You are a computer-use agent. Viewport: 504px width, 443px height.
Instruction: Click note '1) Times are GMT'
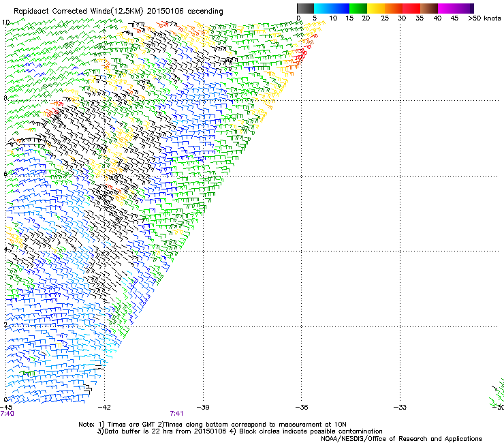click(x=127, y=425)
